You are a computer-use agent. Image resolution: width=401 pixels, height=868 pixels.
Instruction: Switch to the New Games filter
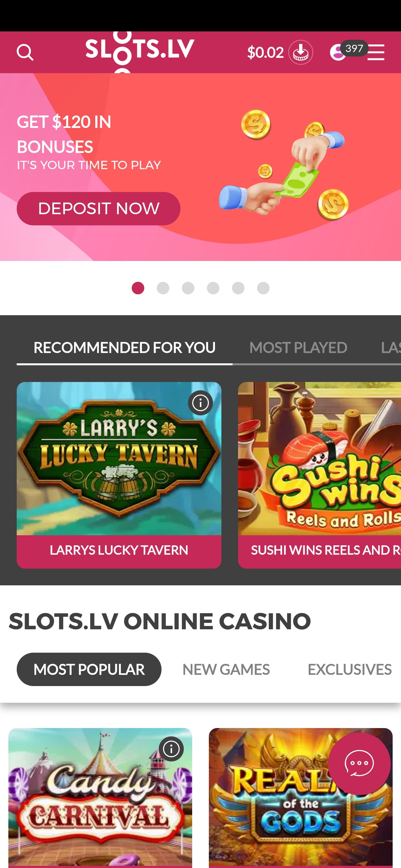click(226, 669)
